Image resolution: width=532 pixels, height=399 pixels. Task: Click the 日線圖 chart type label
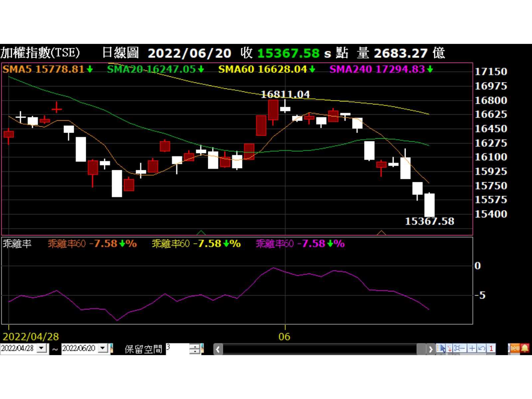click(120, 53)
